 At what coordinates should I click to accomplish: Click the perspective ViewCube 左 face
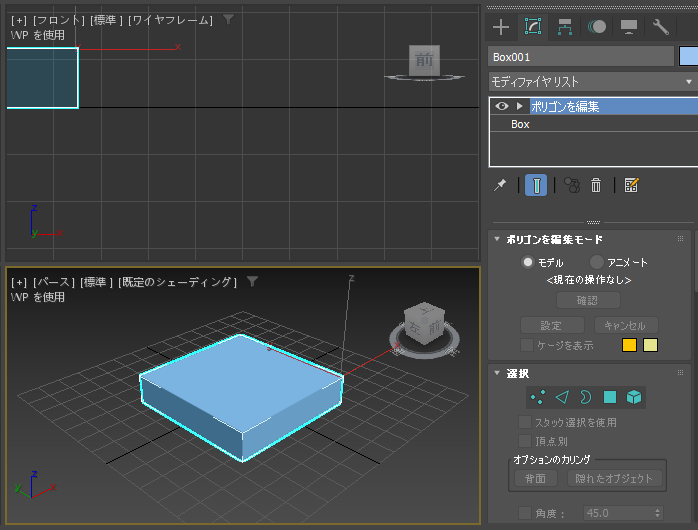pyautogui.click(x=414, y=328)
